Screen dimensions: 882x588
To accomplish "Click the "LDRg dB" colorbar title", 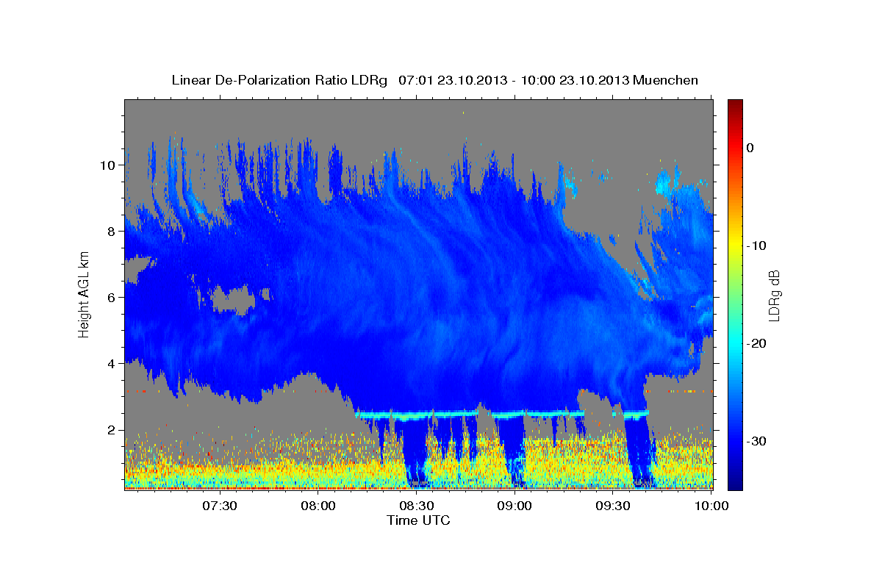I will point(774,295).
